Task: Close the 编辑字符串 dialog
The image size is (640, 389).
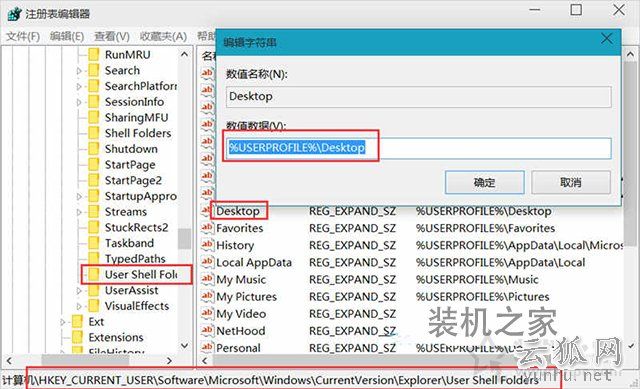Action: [x=607, y=39]
